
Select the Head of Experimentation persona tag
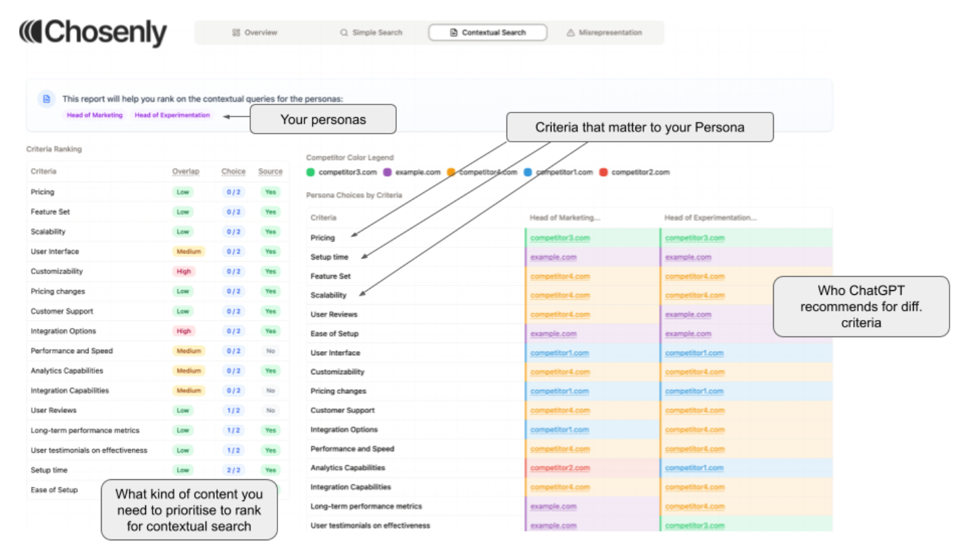[x=172, y=115]
